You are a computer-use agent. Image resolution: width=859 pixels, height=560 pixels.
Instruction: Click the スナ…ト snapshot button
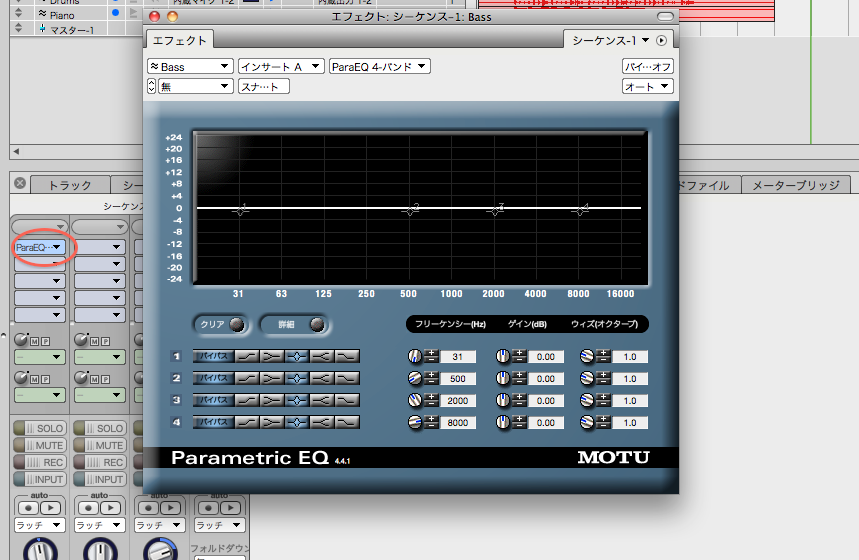(264, 87)
